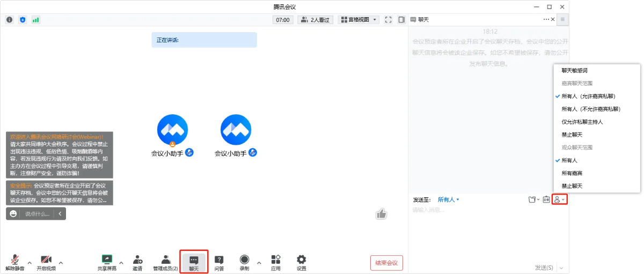Click the hamburger menu at chat panel edge

563,20
